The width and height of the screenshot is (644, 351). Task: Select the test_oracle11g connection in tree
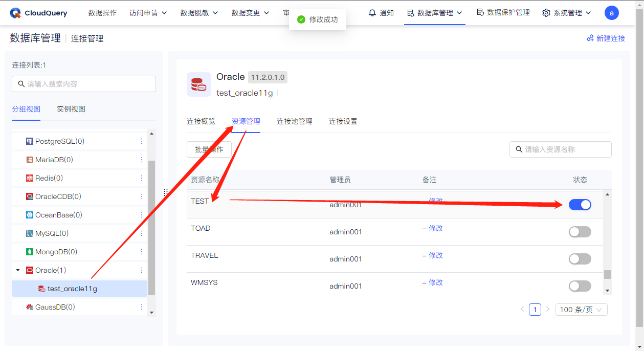[79, 289]
